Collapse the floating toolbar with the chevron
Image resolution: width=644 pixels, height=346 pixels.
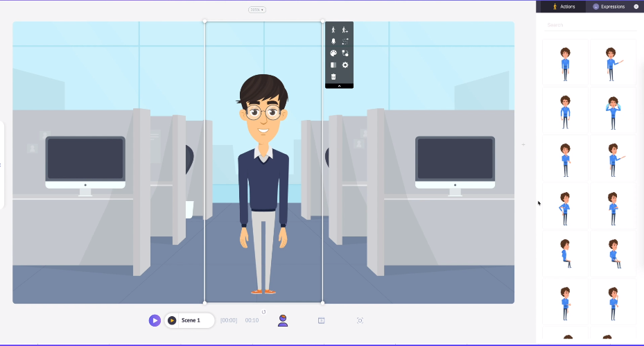[339, 86]
